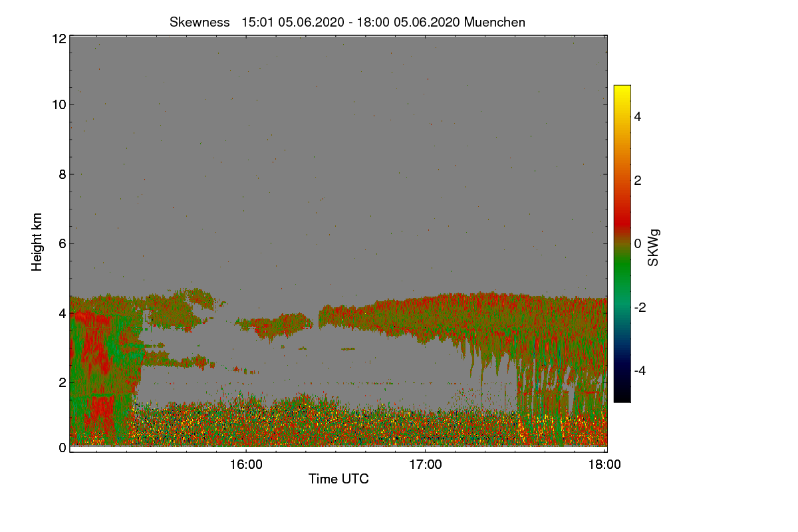Click the 17:00 time tick label
The width and height of the screenshot is (798, 532).
point(425,465)
